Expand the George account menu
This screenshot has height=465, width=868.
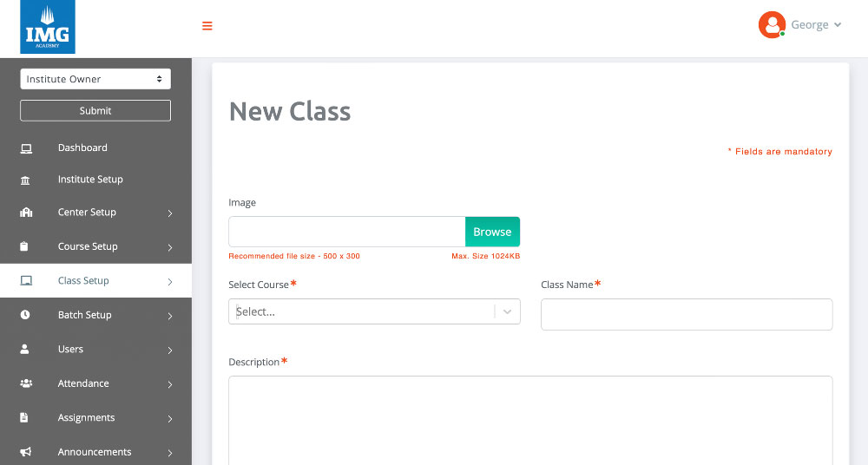click(816, 25)
